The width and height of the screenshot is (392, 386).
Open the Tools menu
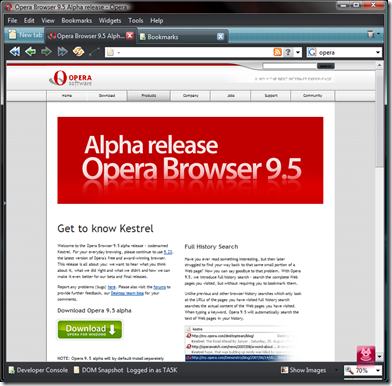click(x=136, y=21)
